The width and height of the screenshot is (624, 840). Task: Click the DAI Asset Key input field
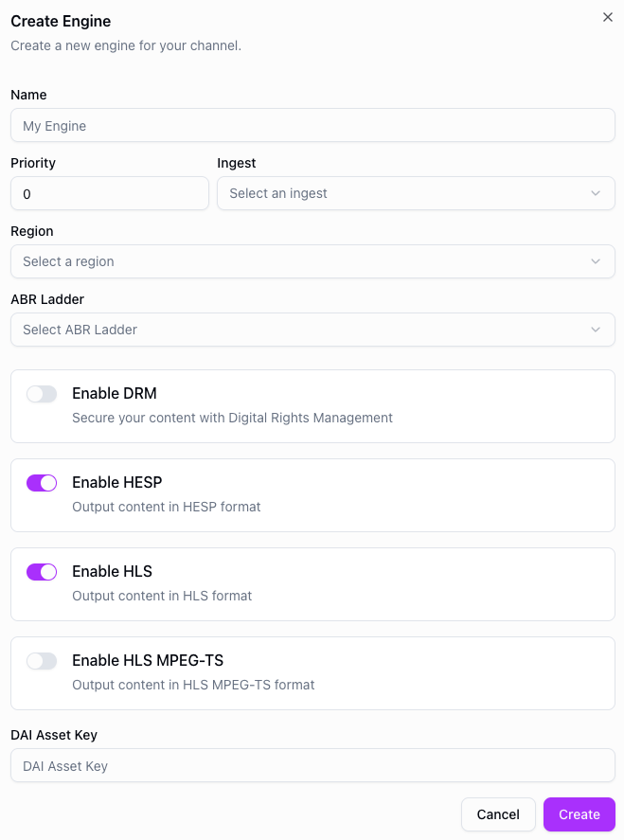point(312,765)
